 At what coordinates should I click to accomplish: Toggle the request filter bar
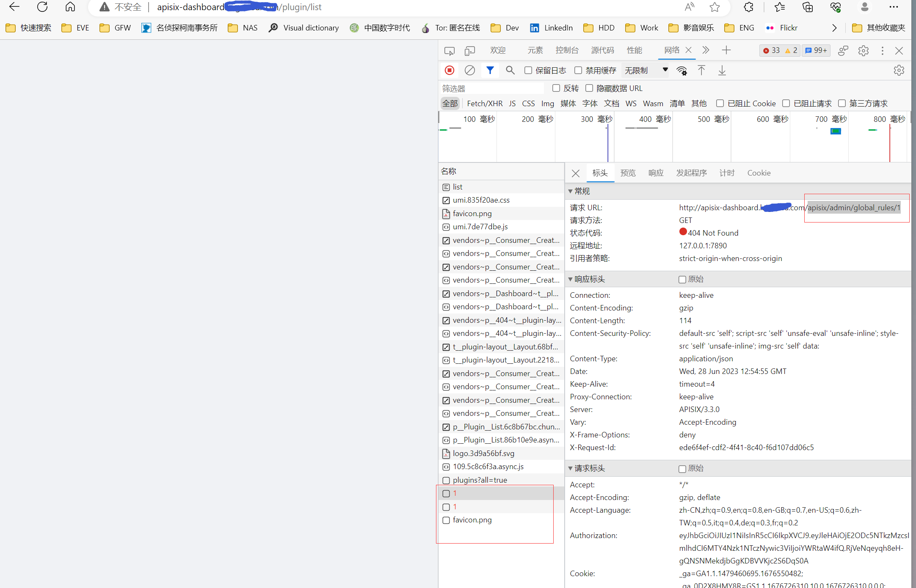(490, 70)
